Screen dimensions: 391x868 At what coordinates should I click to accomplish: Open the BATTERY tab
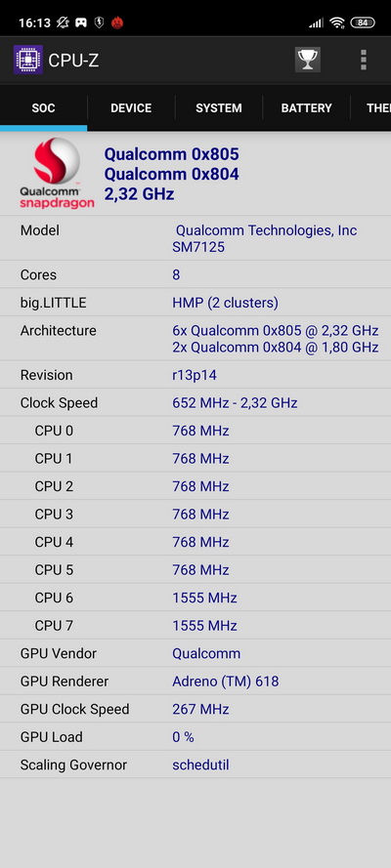[x=306, y=108]
